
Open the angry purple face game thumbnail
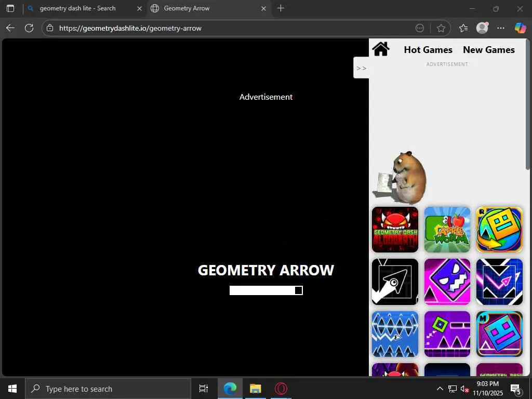(x=447, y=282)
